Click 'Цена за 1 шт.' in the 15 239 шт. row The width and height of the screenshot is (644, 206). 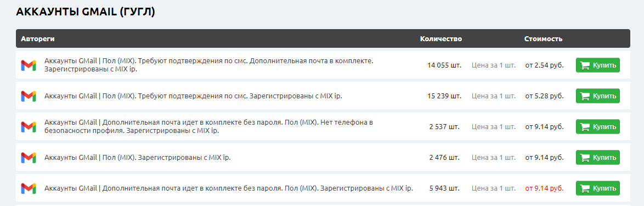pyautogui.click(x=494, y=96)
